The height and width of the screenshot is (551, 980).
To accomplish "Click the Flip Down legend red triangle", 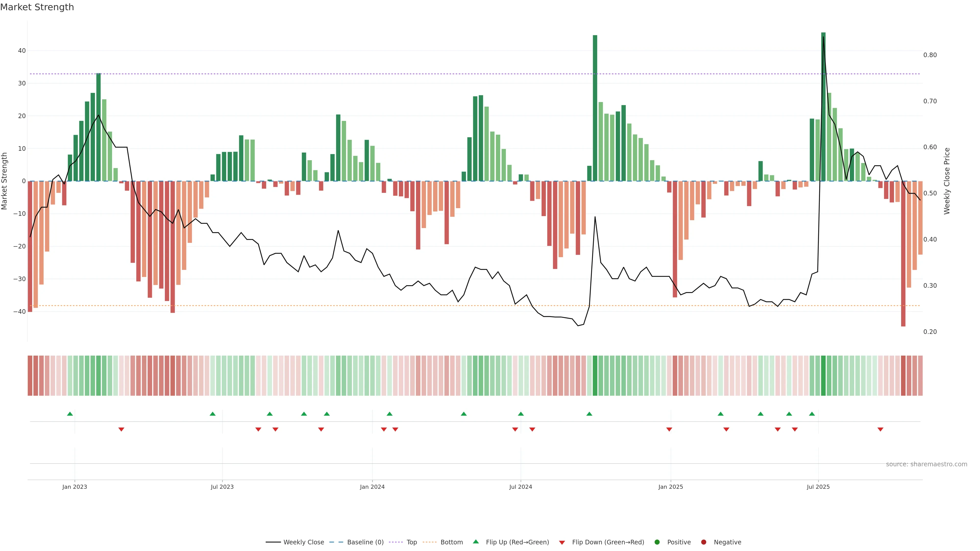I will click(562, 543).
